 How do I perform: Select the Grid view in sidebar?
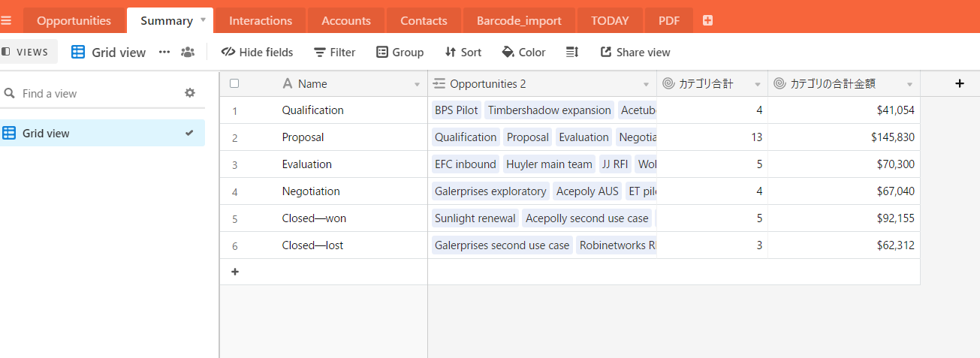coord(47,134)
